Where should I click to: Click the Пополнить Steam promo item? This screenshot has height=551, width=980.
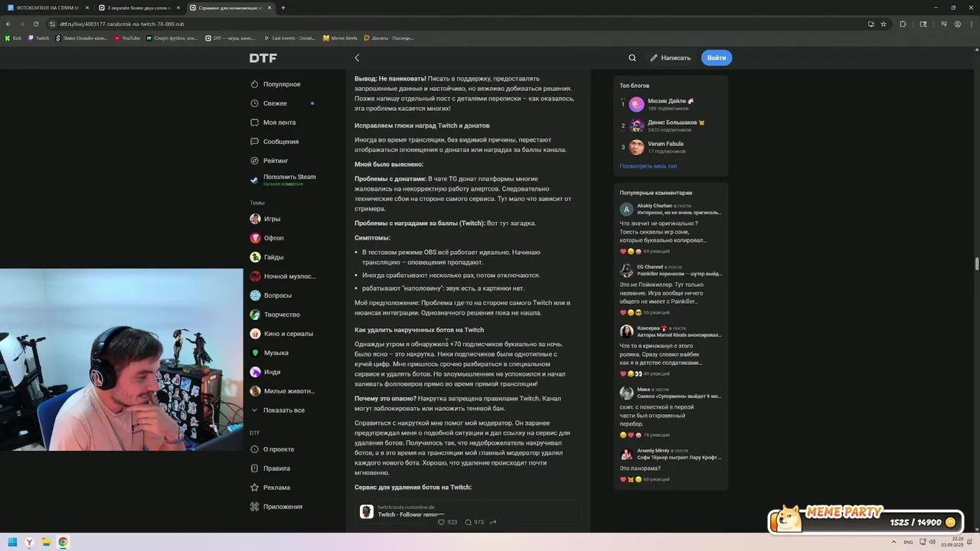283,180
